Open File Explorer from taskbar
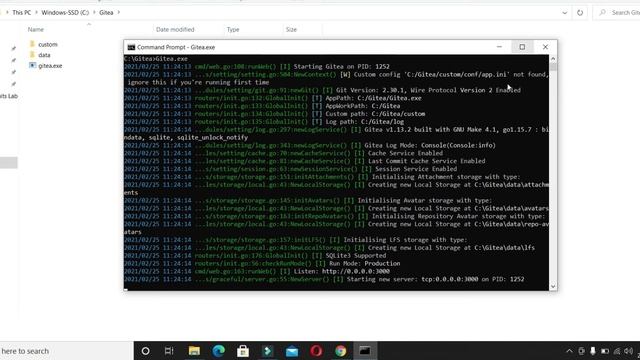Viewport: 640px width, 360px height. pyautogui.click(x=194, y=351)
